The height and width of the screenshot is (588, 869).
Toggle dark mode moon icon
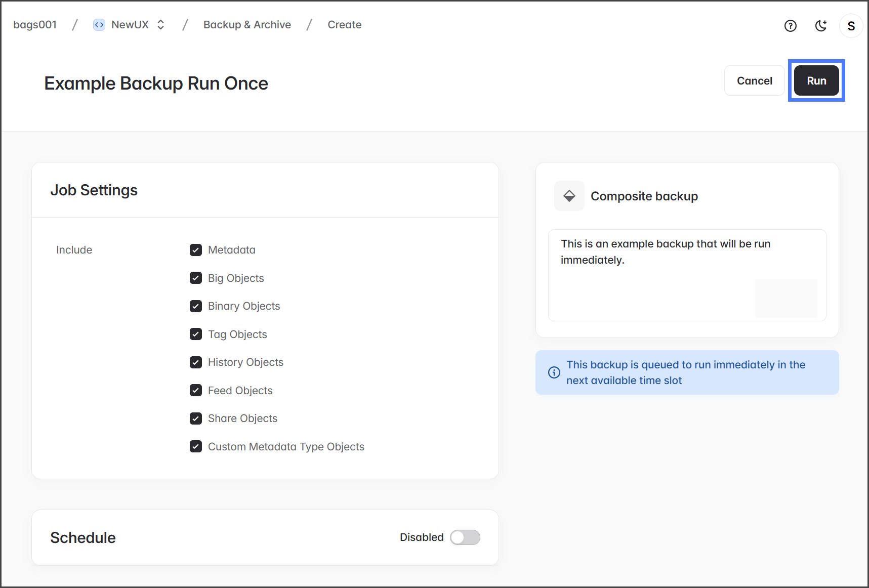[x=820, y=26]
